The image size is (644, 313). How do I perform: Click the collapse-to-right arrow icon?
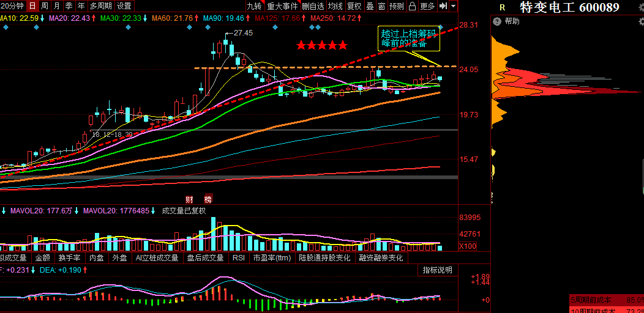(x=443, y=6)
